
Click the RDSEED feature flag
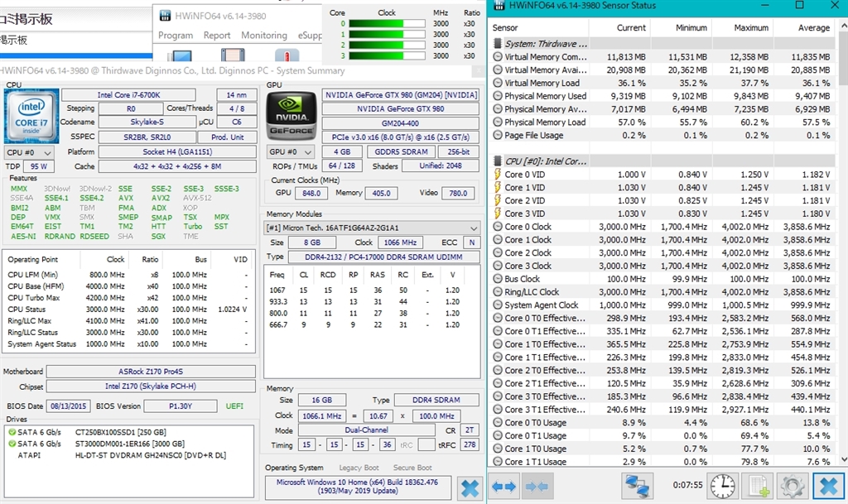(94, 237)
